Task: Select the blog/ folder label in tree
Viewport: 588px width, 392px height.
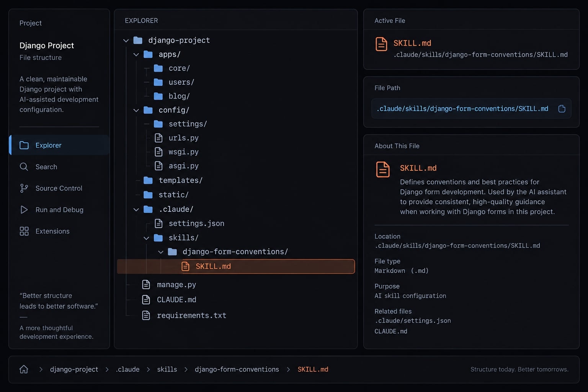Action: pos(179,96)
